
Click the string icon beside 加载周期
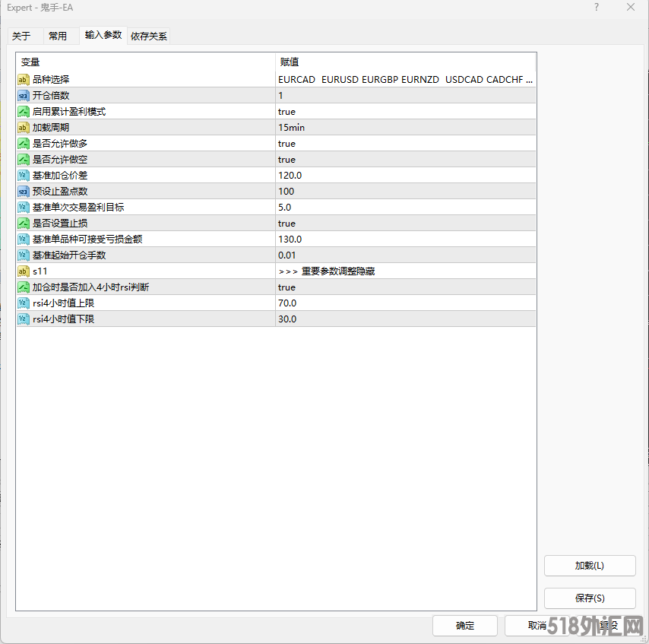click(23, 128)
